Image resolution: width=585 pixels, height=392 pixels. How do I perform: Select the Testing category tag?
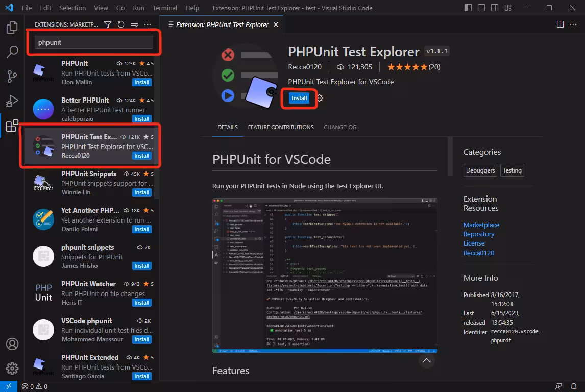(512, 170)
